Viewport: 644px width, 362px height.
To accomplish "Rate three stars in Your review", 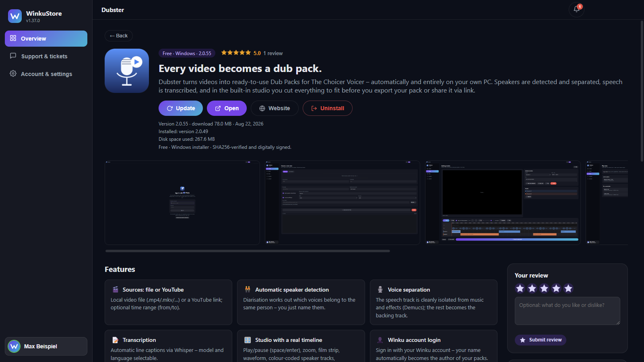I will (x=544, y=288).
